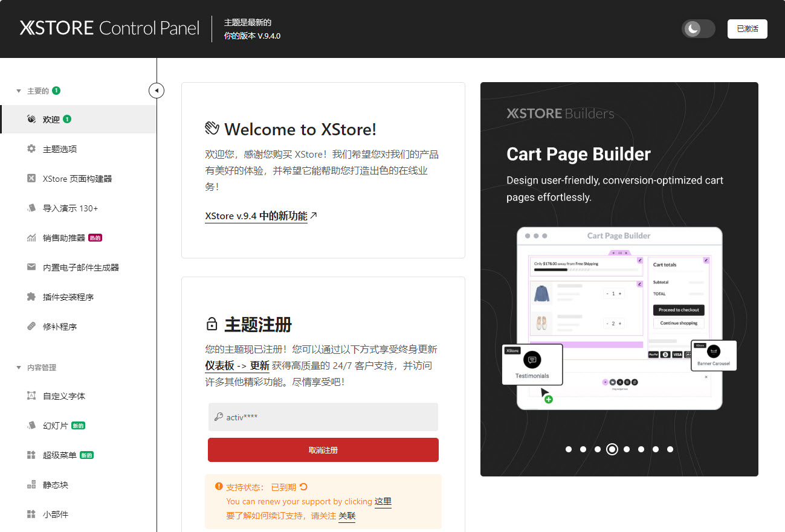Click the 已到期 support status text
The height and width of the screenshot is (532, 785).
click(283, 487)
